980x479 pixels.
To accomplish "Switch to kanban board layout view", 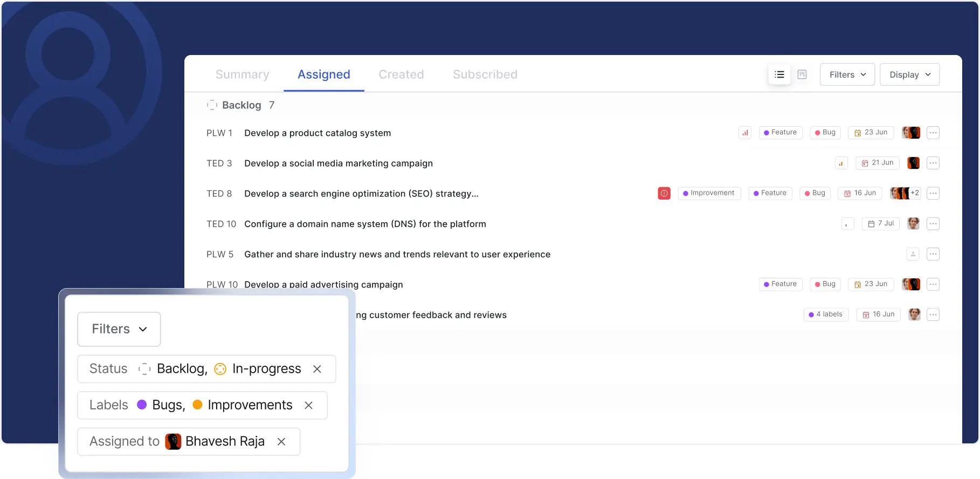I will [x=802, y=74].
